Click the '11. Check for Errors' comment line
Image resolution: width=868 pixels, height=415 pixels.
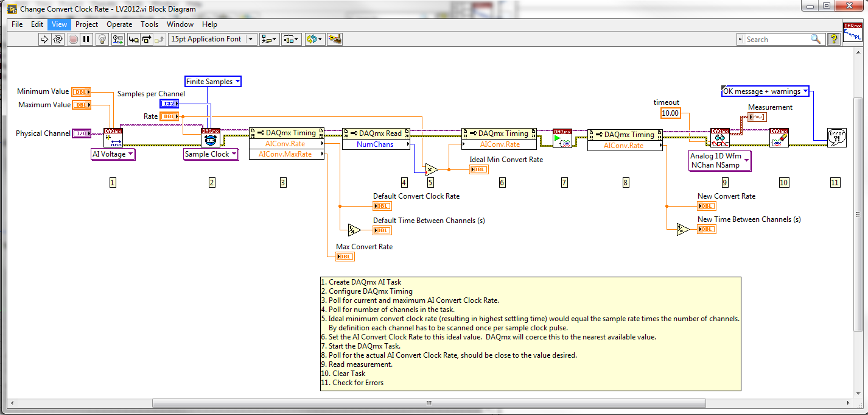click(x=352, y=383)
